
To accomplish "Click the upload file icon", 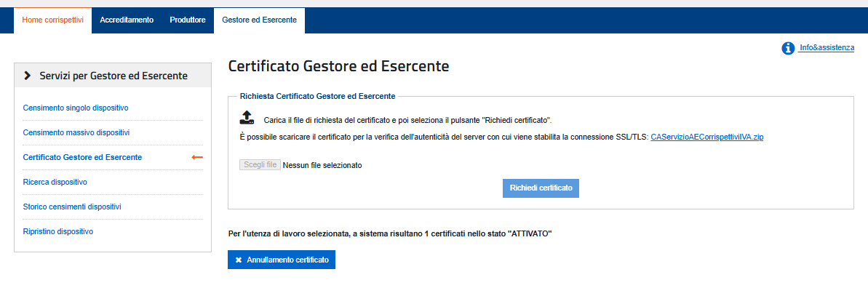I will pyautogui.click(x=247, y=117).
